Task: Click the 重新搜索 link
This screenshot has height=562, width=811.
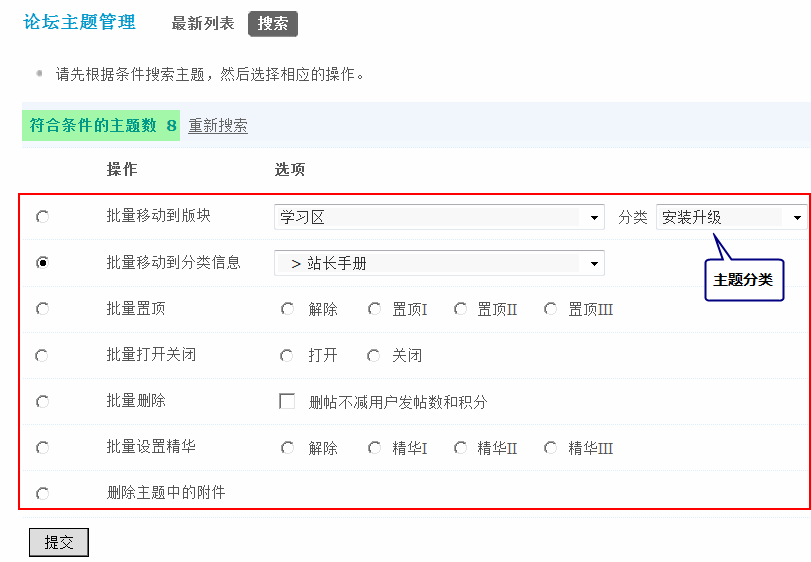Action: coord(218,126)
